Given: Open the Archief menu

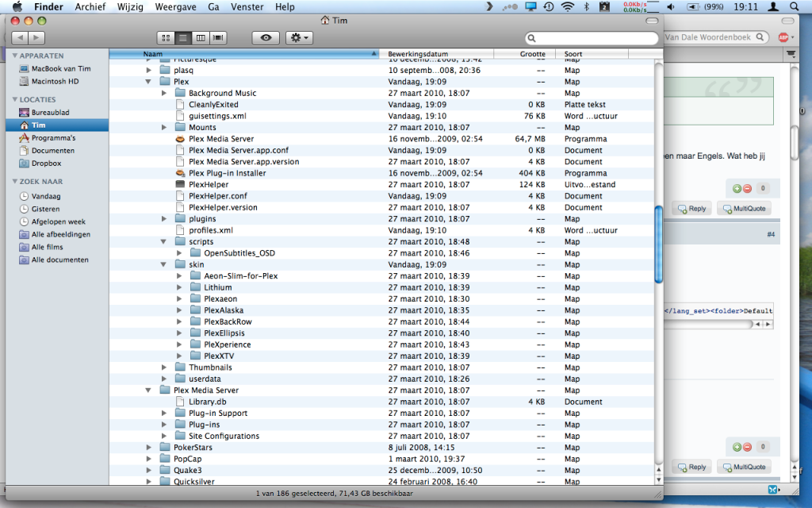Looking at the screenshot, I should pyautogui.click(x=90, y=6).
